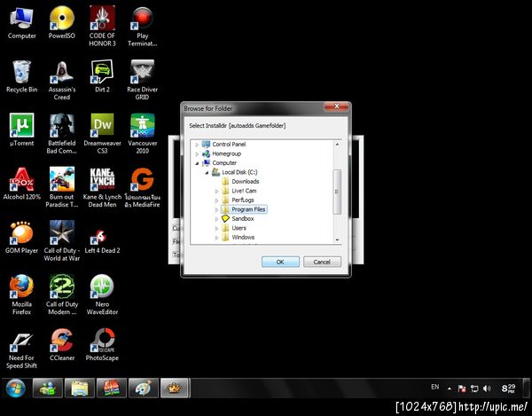Launch µTorrent from desktop
Viewport: 532px width, 416px height.
coord(21,130)
